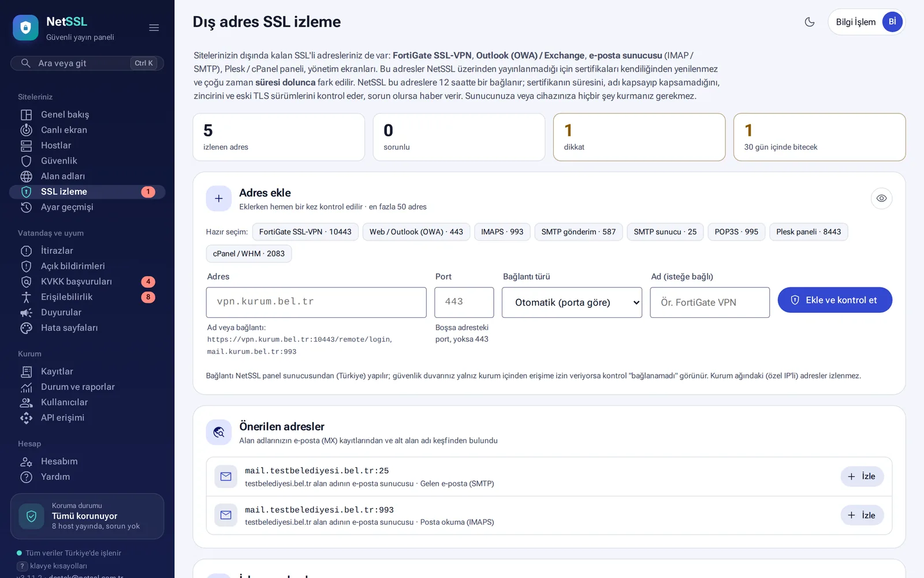
Task: Select Web / Outlook (OWA) · 443 preset
Action: click(416, 232)
